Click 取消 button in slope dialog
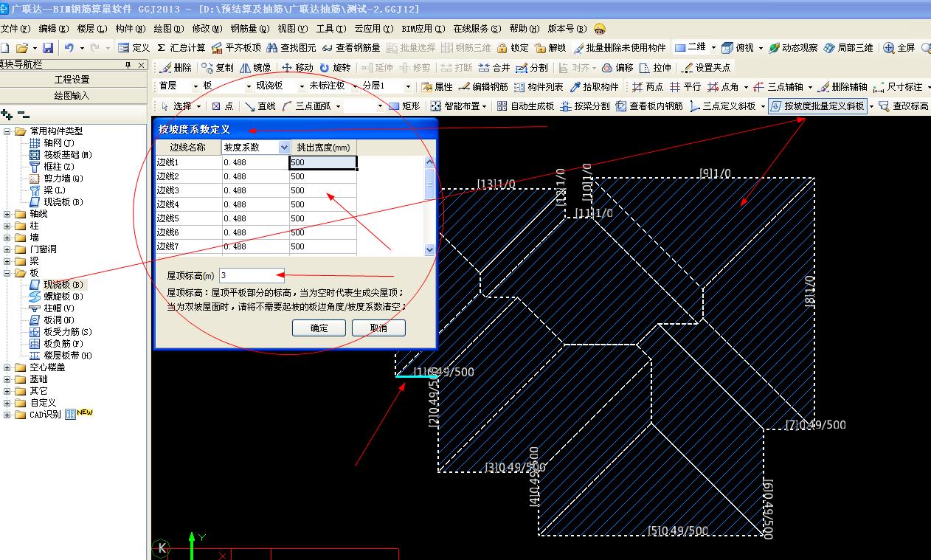The image size is (931, 560). tap(378, 328)
